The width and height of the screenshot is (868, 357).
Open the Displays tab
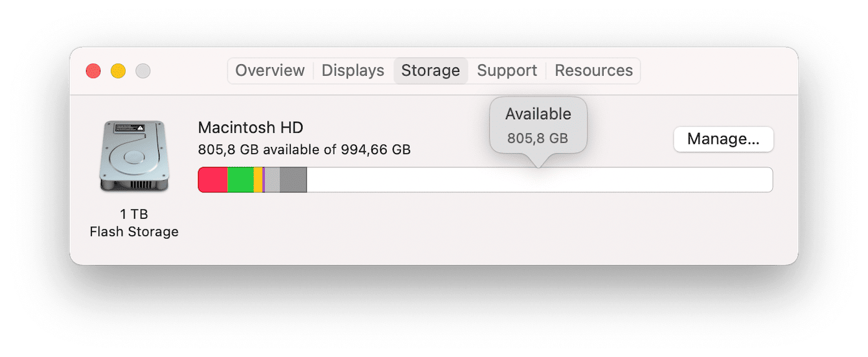click(x=353, y=71)
